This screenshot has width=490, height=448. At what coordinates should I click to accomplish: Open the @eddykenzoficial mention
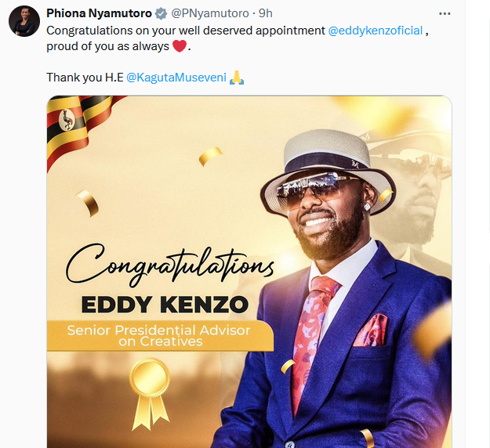pos(376,31)
